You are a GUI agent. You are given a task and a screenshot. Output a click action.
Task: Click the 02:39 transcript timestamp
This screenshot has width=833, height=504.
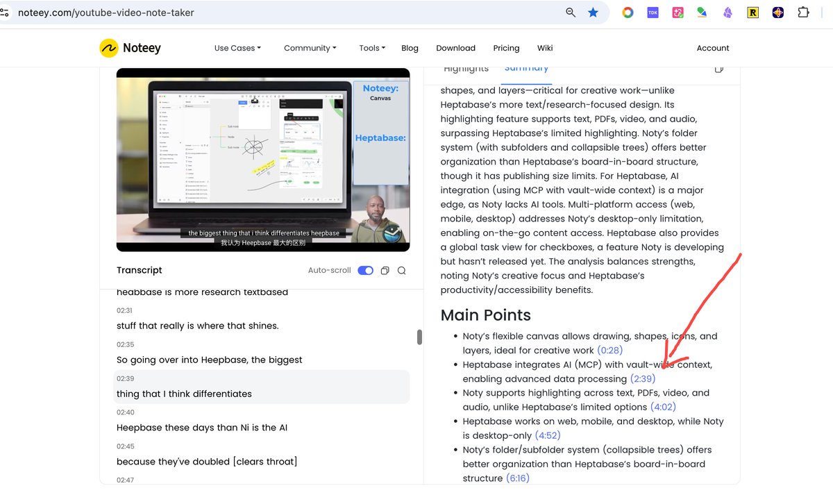pos(125,378)
